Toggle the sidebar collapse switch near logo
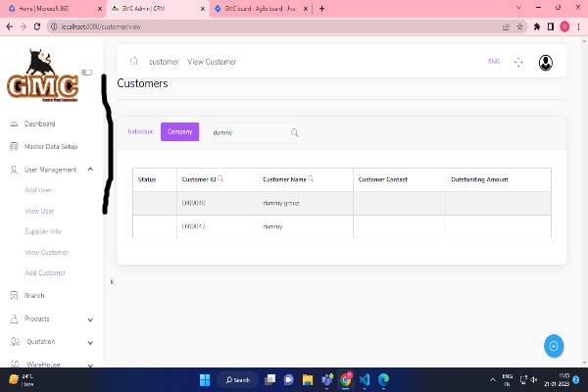 coord(86,72)
